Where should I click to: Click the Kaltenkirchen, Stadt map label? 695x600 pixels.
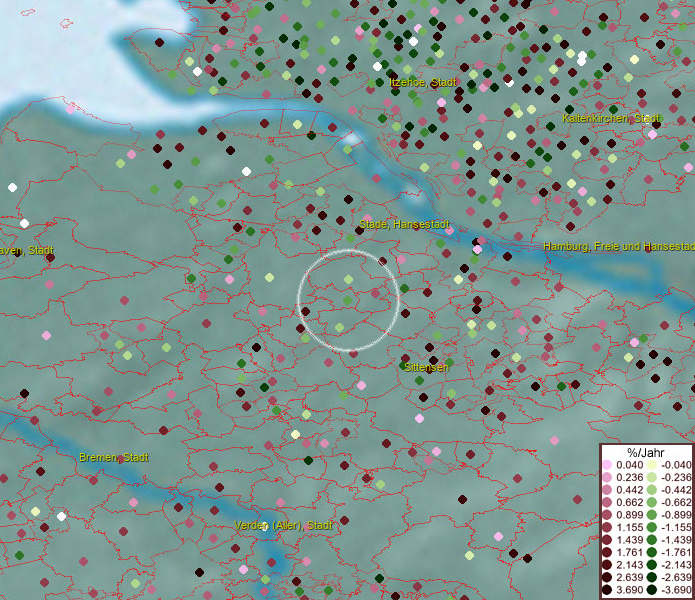[x=611, y=118]
